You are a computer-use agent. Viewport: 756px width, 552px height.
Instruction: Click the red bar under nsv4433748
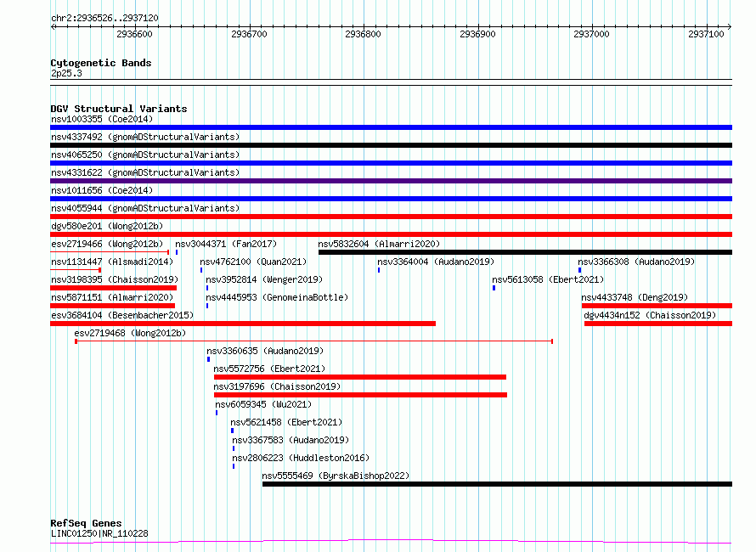657,306
